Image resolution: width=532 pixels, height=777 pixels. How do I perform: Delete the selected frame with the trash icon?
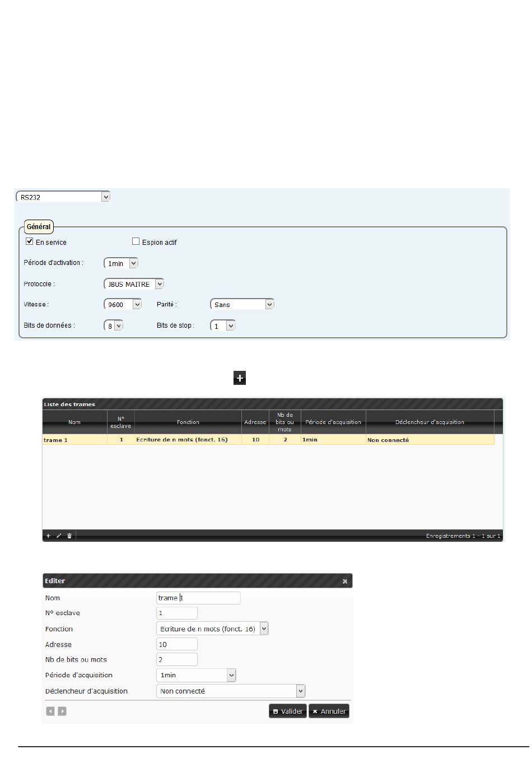(x=69, y=536)
